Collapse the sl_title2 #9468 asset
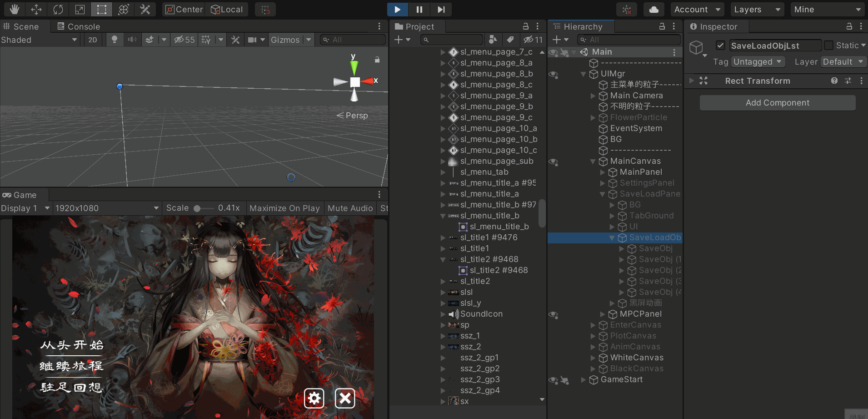The height and width of the screenshot is (419, 868). [x=443, y=259]
